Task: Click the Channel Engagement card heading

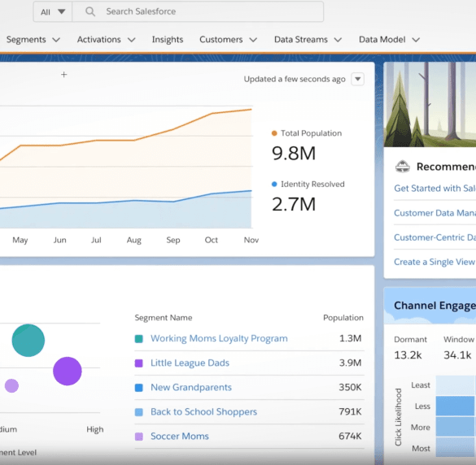Action: (x=435, y=306)
